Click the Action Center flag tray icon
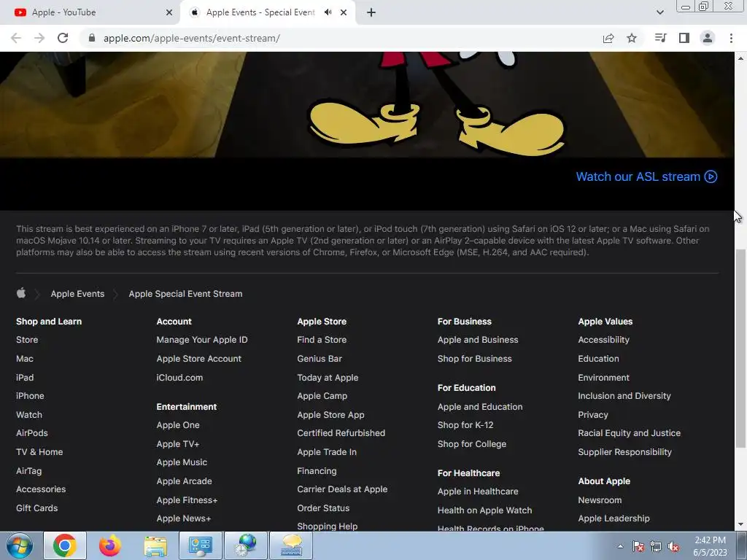 point(638,547)
